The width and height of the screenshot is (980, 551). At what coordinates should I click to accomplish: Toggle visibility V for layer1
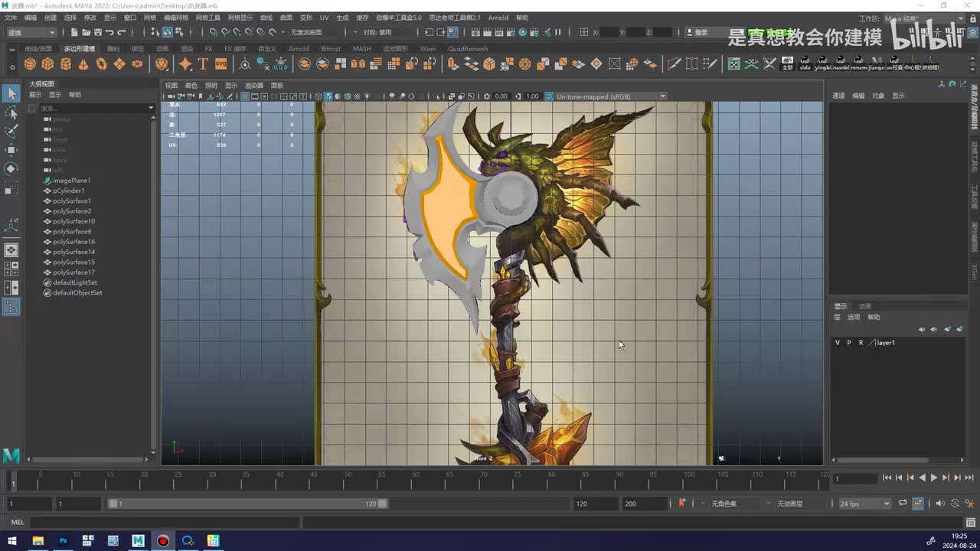pyautogui.click(x=838, y=343)
